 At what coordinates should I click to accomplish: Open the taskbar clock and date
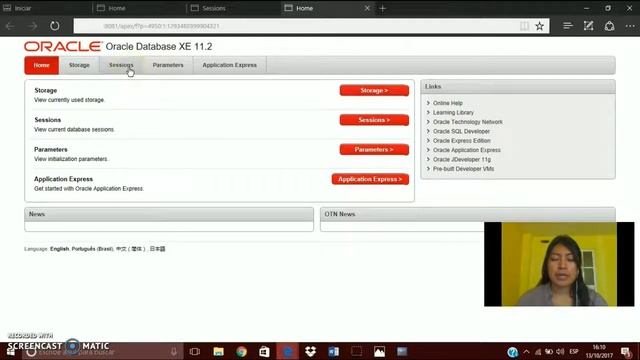599,351
